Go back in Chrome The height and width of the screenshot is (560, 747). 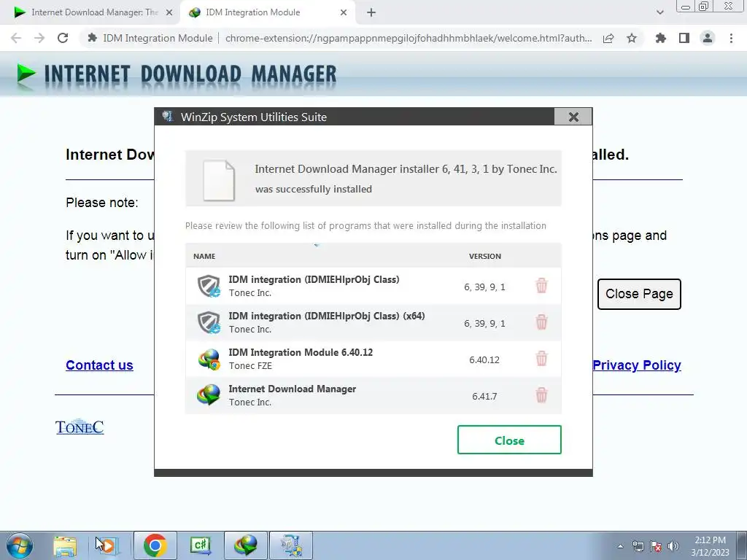pos(16,38)
